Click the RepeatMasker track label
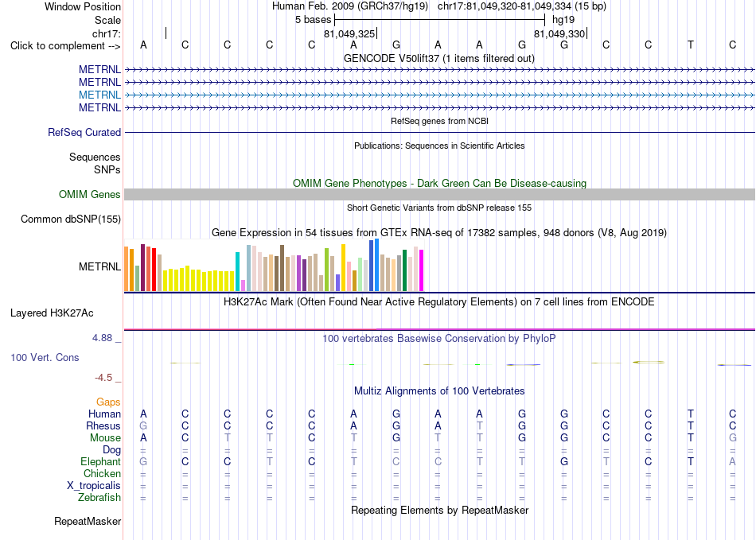Screen dimensions: 756x540 [88, 521]
